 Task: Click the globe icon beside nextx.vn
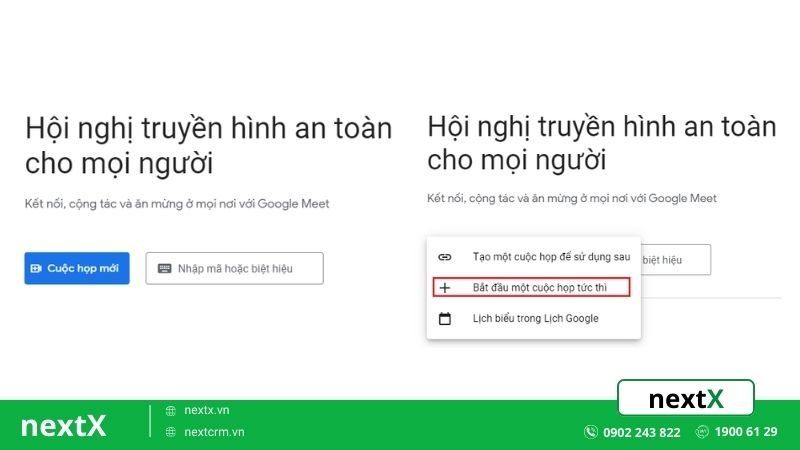170,410
